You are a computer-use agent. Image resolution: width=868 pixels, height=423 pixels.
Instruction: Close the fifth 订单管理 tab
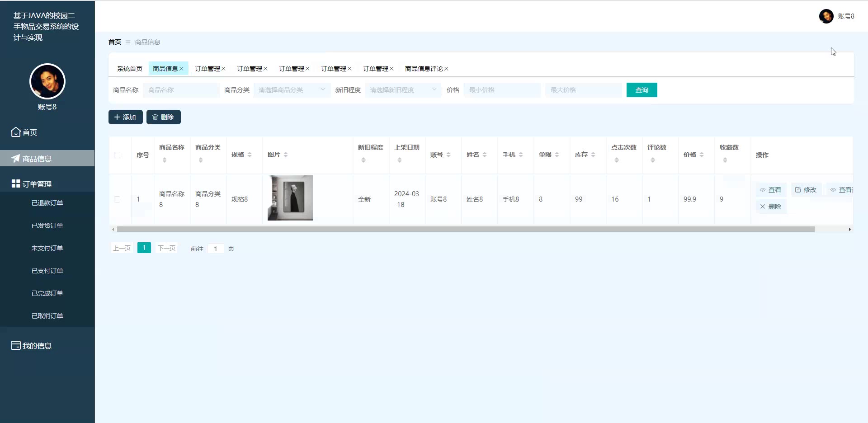pyautogui.click(x=392, y=69)
